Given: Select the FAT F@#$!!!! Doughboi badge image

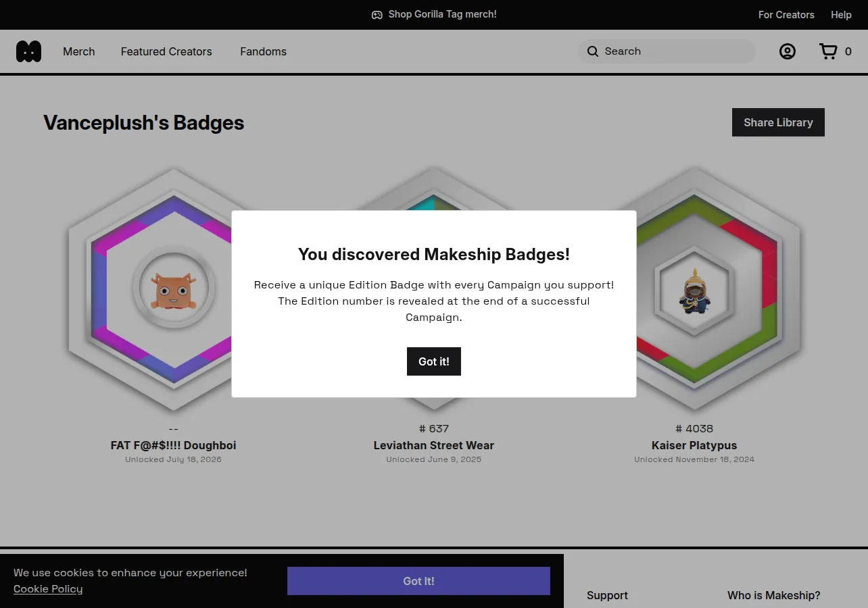Looking at the screenshot, I should tap(174, 289).
